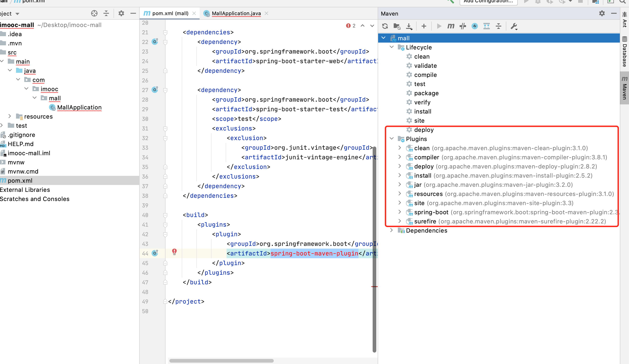Image resolution: width=629 pixels, height=364 pixels.
Task: Toggle Offline Mode lightning icon
Action: tap(475, 26)
